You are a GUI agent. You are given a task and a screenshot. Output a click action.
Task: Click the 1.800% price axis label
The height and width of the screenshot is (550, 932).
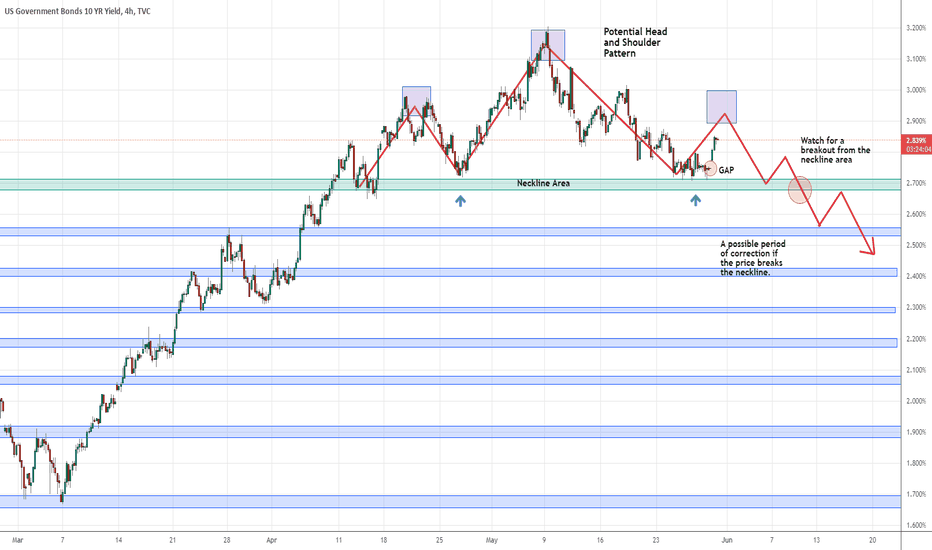pos(916,463)
